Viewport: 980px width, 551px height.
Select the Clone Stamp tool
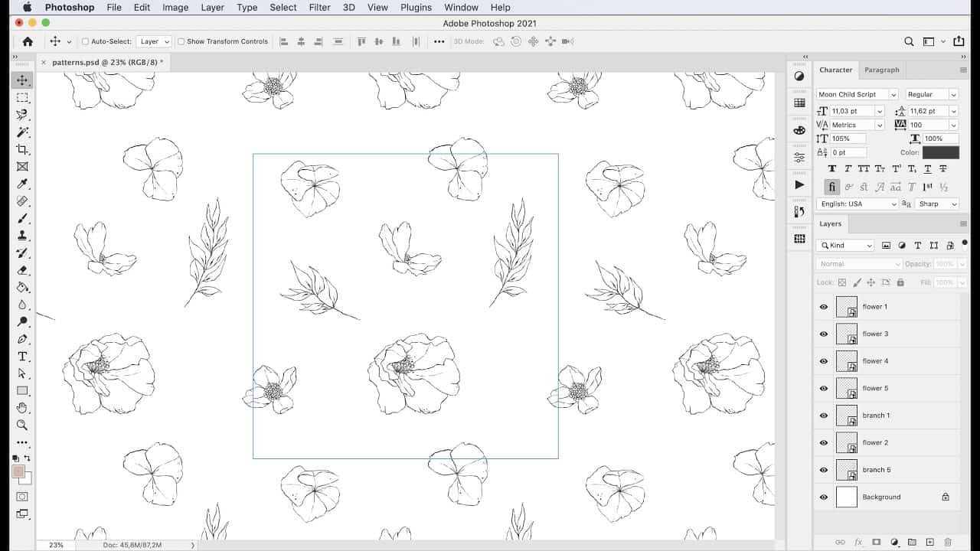point(22,236)
